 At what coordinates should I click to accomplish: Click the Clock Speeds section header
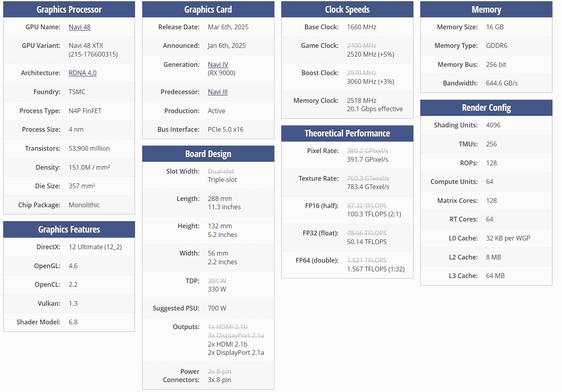click(x=347, y=9)
